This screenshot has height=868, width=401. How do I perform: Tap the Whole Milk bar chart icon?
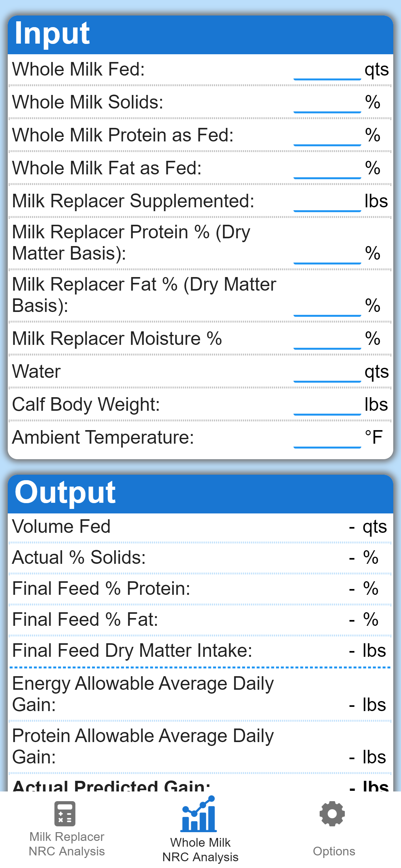click(x=199, y=814)
